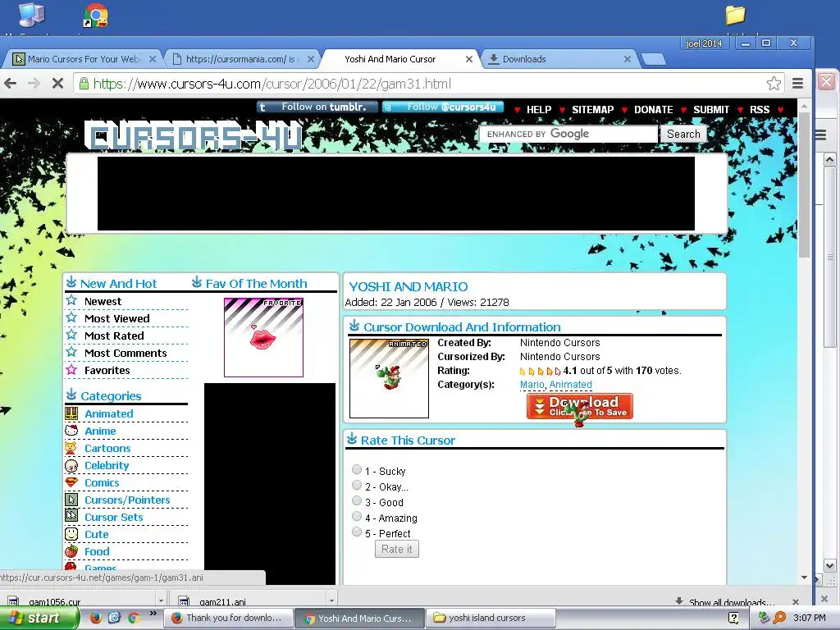The height and width of the screenshot is (630, 840).
Task: Click the Fav Of The Month lips thumbnail
Action: click(x=263, y=337)
